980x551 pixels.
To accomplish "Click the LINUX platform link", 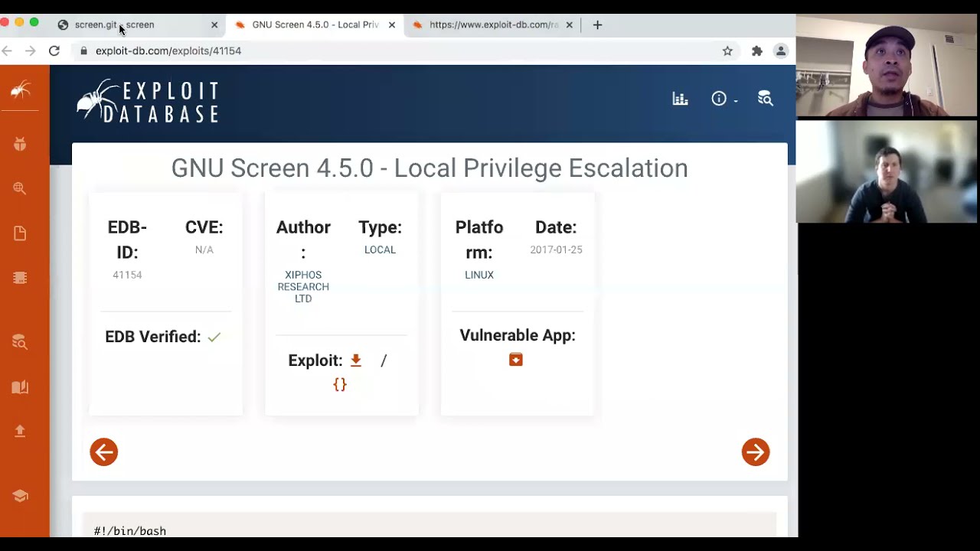I will tap(479, 275).
